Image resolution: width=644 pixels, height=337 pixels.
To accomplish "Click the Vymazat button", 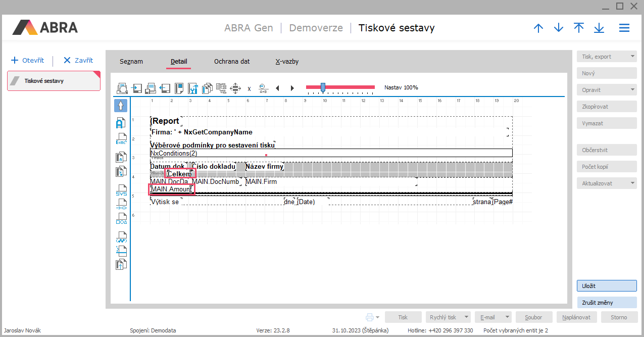I will [607, 123].
